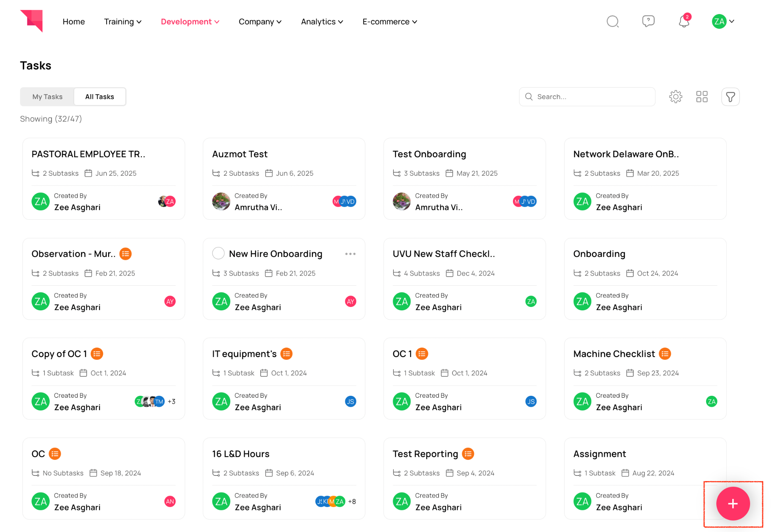Open the search magnifier icon in header
Image resolution: width=777 pixels, height=532 pixels.
click(x=612, y=22)
